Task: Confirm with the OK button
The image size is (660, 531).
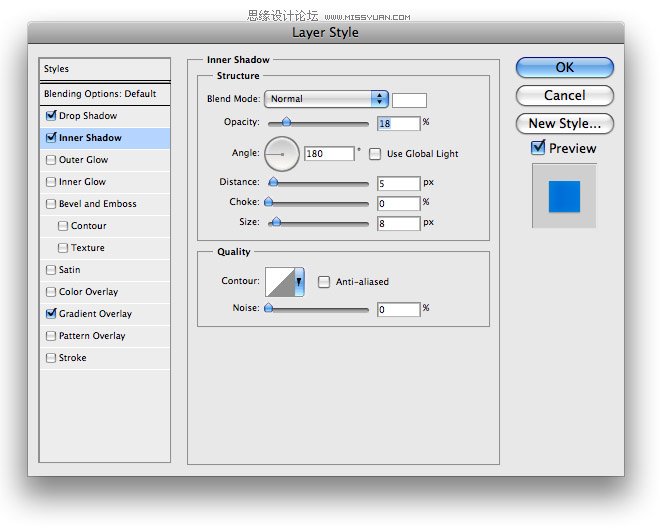Action: (564, 68)
